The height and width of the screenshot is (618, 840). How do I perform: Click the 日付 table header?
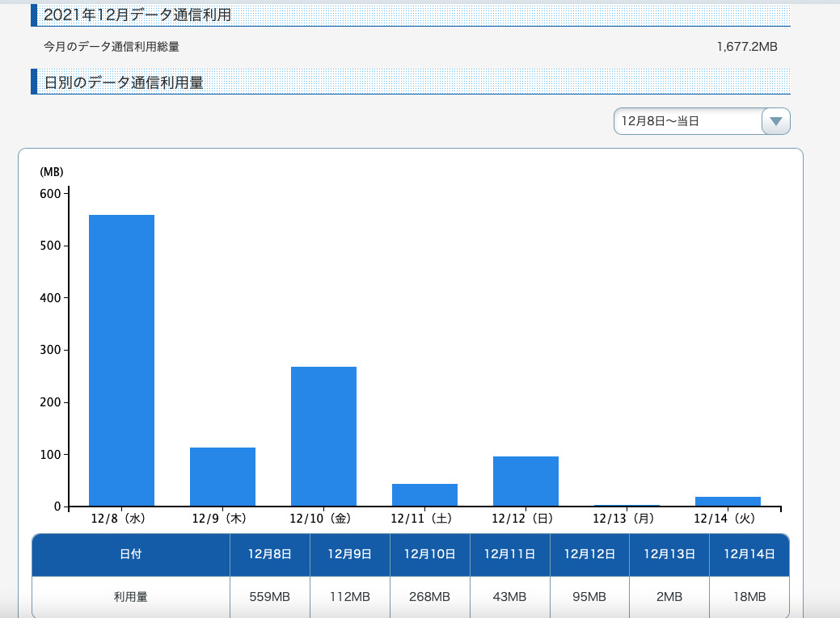(x=130, y=555)
